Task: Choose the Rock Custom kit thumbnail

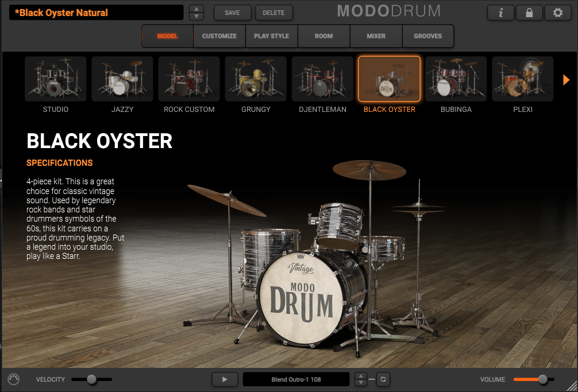Action: (188, 79)
